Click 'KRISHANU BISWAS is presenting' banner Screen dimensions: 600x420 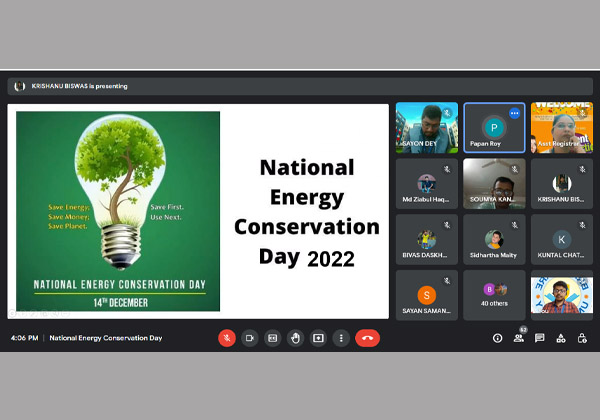300,86
